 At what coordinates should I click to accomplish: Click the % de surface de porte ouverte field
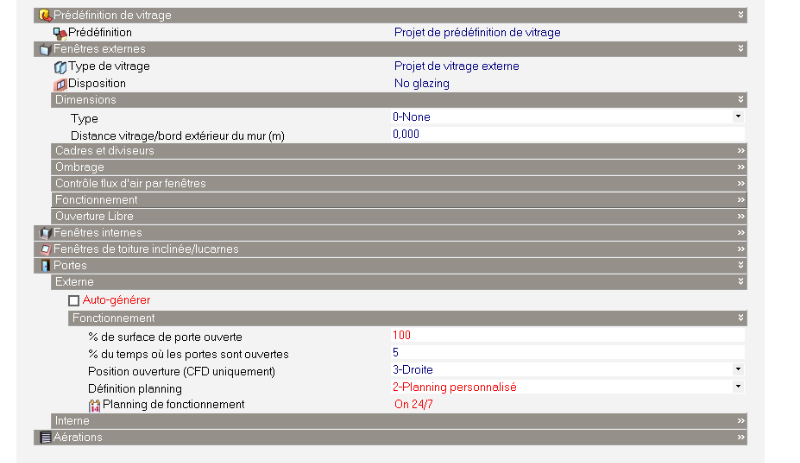(x=567, y=336)
